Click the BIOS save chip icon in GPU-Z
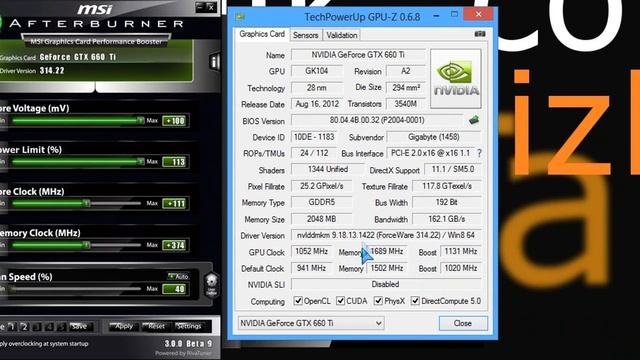The height and width of the screenshot is (360, 640). tap(473, 120)
